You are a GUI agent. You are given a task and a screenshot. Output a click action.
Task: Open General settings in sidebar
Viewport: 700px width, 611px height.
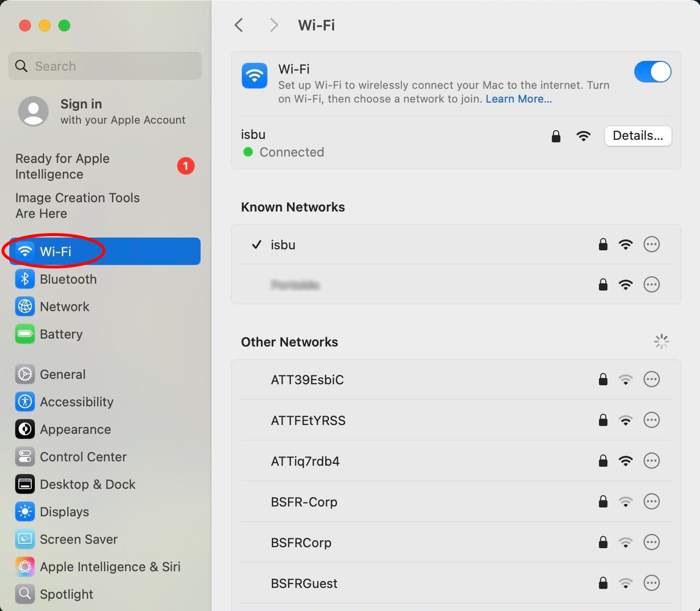(x=105, y=374)
